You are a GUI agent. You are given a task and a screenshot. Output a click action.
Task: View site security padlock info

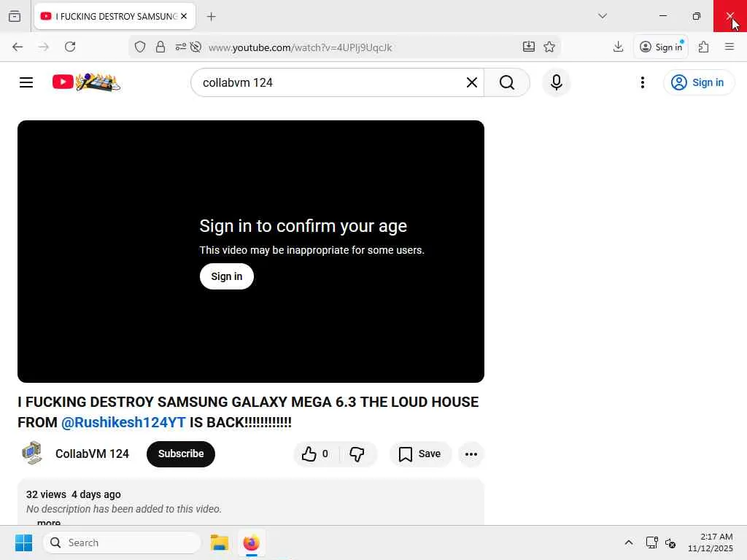[160, 47]
